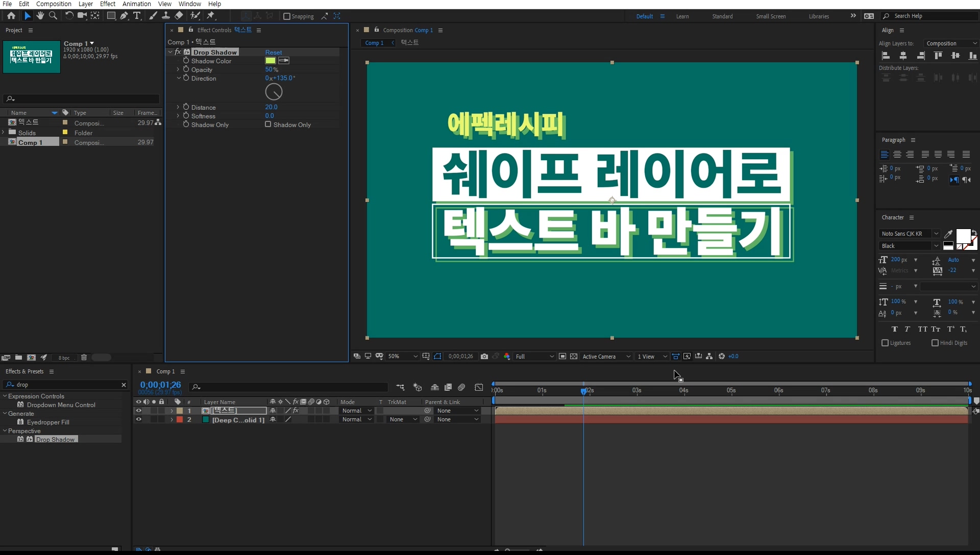Open the magnification 50% dropdown

(403, 357)
